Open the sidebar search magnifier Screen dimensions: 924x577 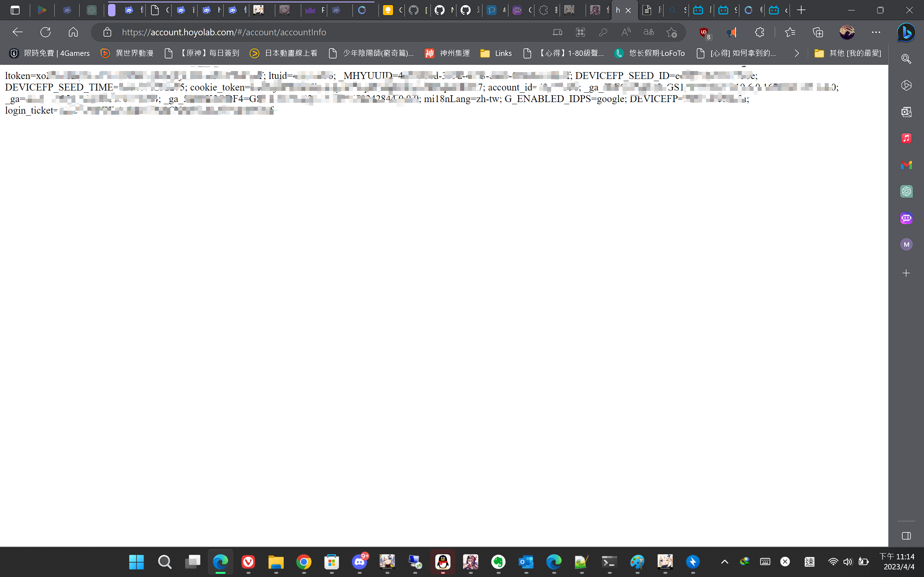click(906, 59)
